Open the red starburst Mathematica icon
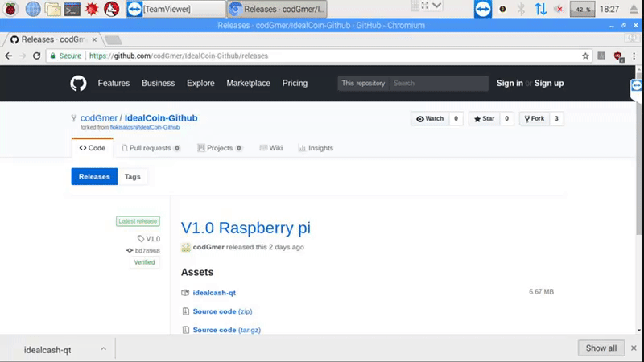644x362 pixels. [92, 9]
